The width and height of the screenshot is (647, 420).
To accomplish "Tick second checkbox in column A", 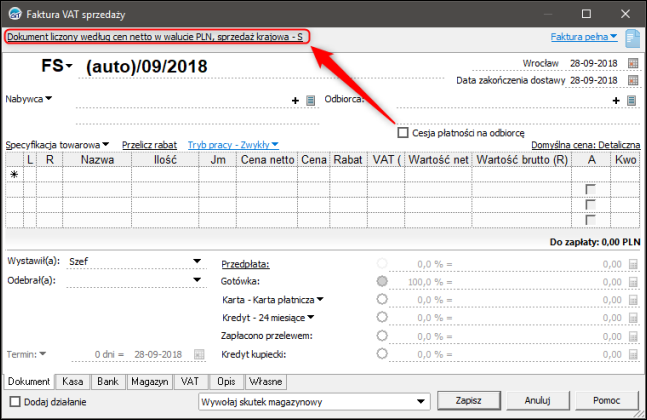I will 590,205.
